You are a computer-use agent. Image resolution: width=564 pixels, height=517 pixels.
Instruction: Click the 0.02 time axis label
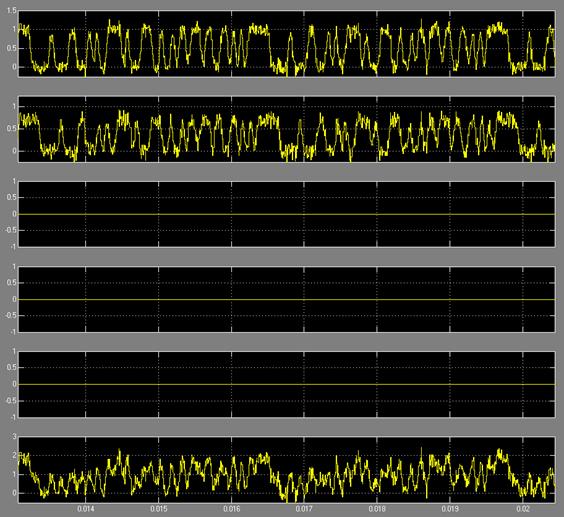point(523,509)
